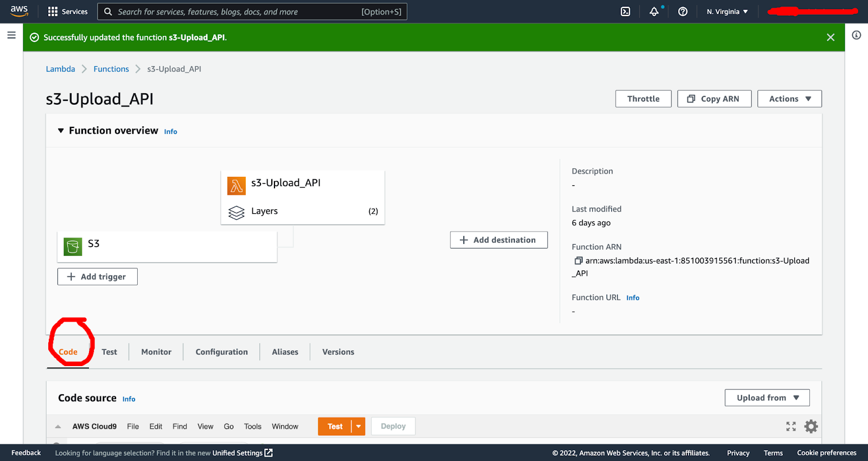Image resolution: width=868 pixels, height=461 pixels.
Task: Click the Add destination button
Action: click(x=499, y=240)
